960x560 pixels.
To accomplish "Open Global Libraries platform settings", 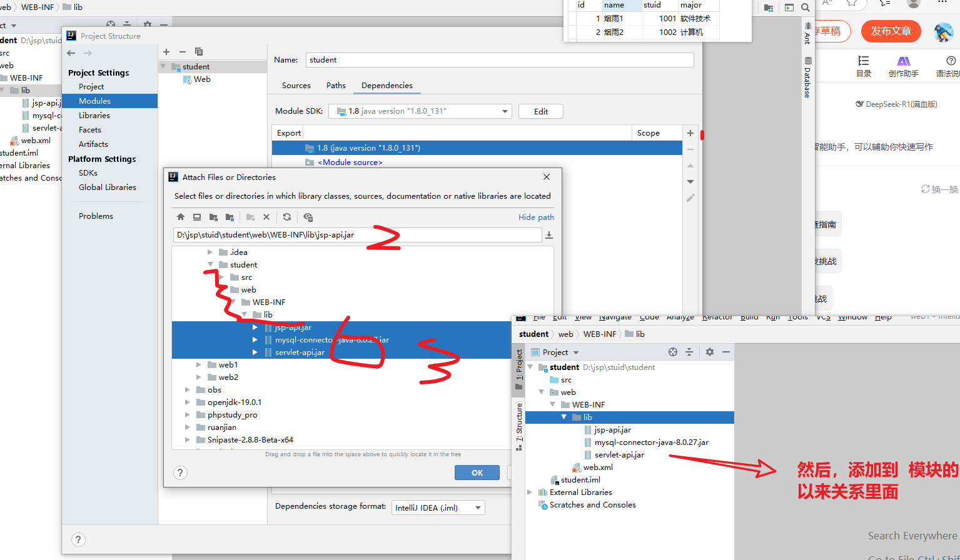I will click(x=108, y=187).
